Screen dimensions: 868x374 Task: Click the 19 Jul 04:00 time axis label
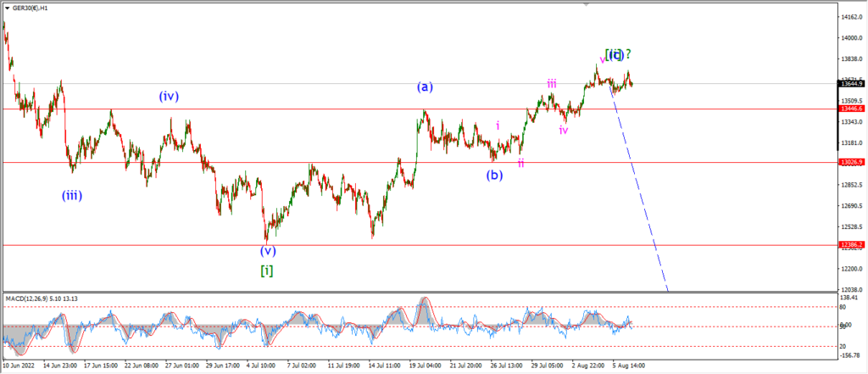[x=424, y=366]
